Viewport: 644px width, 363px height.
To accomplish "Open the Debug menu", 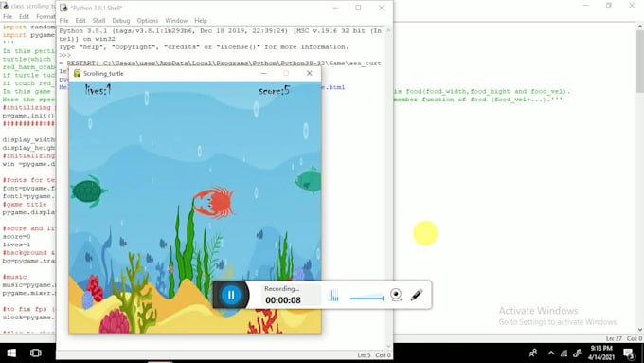I will point(121,21).
